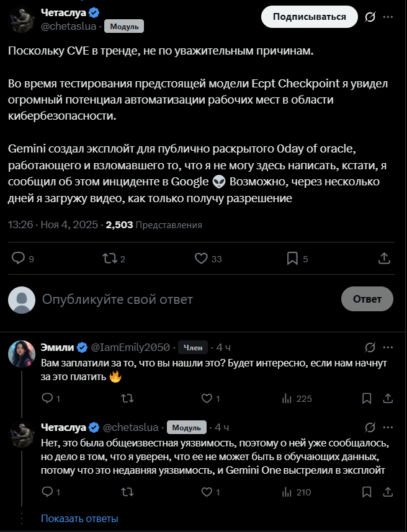407x532 pixels.
Task: Like the main post by Четаслуа
Action: pyautogui.click(x=200, y=258)
